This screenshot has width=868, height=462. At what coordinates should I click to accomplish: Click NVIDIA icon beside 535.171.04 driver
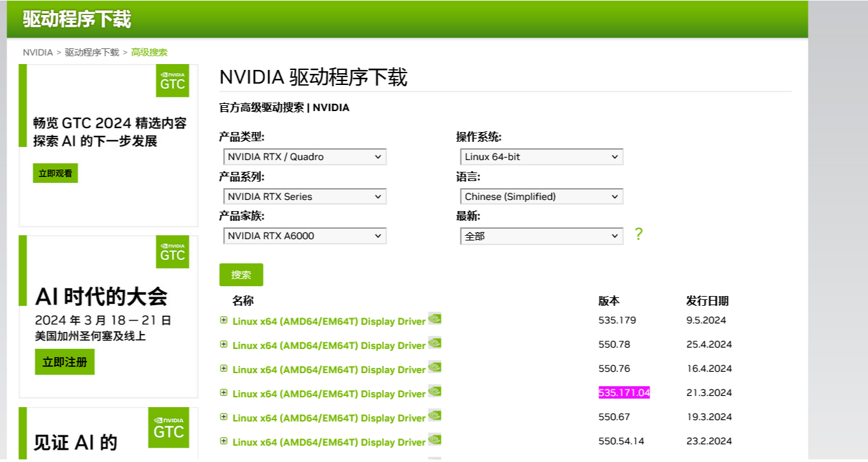(434, 391)
